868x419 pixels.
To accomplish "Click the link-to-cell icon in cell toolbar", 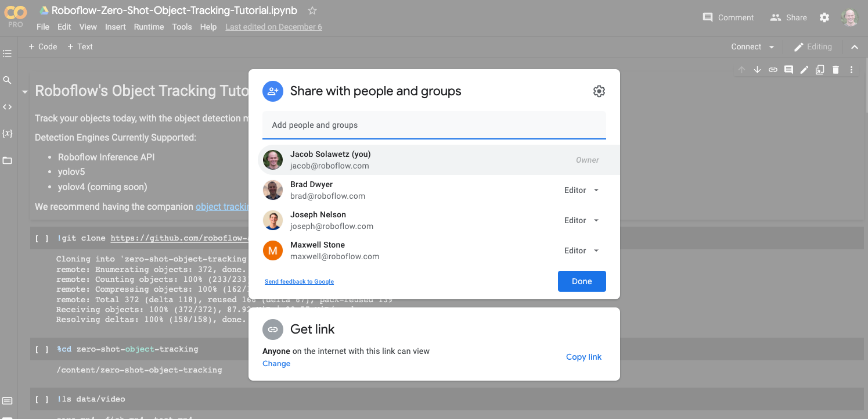I will [x=773, y=70].
